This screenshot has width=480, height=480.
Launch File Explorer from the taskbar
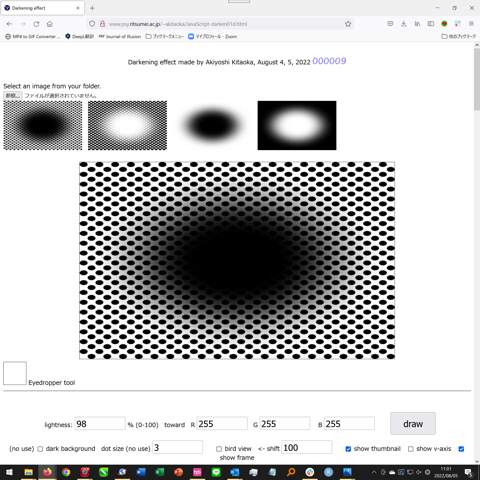28,472
